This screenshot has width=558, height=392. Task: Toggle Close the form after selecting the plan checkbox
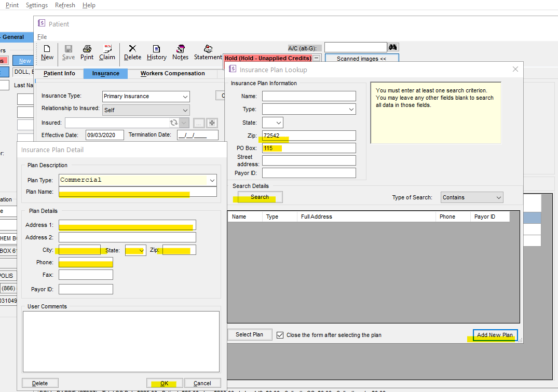pyautogui.click(x=280, y=335)
